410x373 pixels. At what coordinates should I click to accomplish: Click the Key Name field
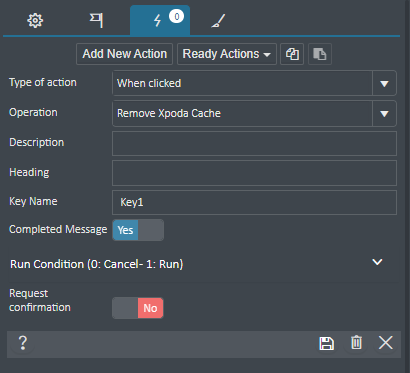point(254,202)
